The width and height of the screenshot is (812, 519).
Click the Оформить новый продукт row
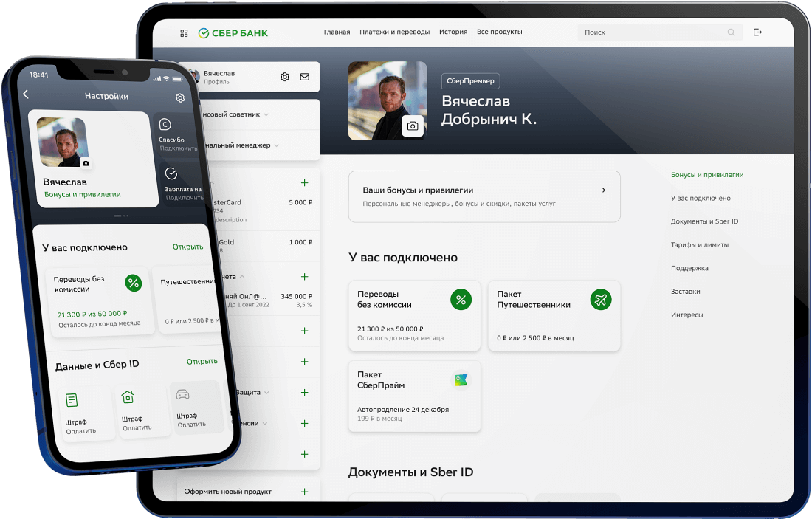click(247, 492)
